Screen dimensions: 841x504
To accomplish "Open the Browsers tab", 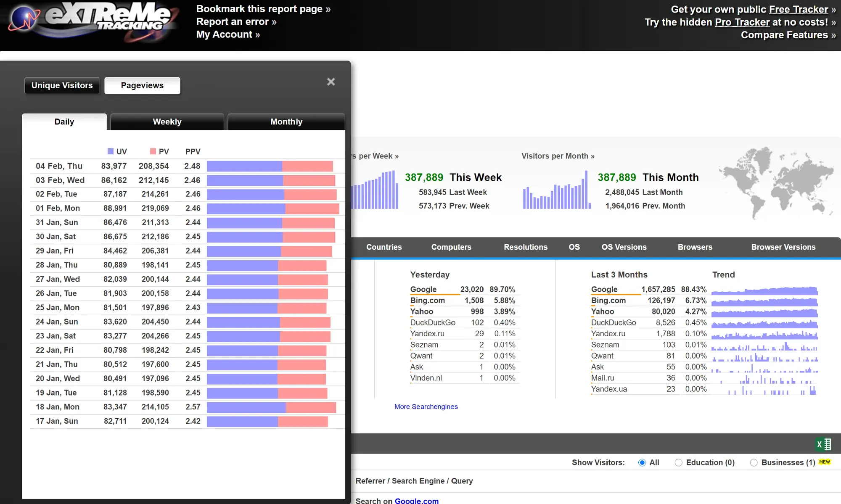I will click(695, 247).
